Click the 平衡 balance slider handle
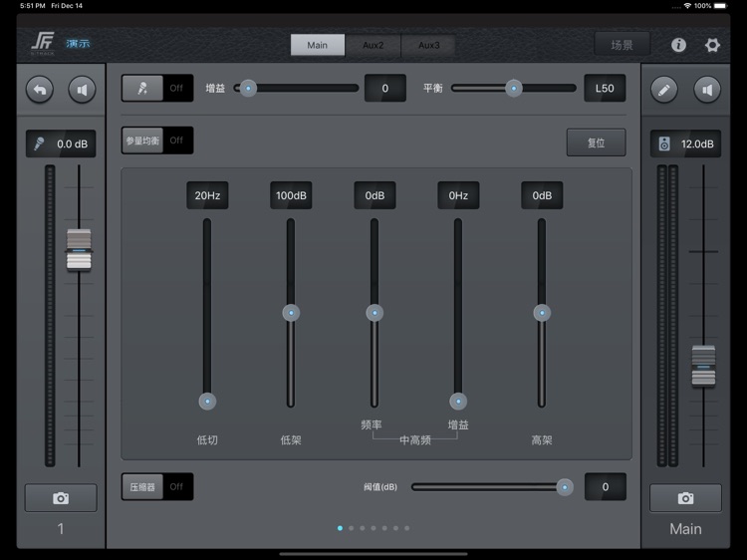747x560 pixels. (514, 88)
